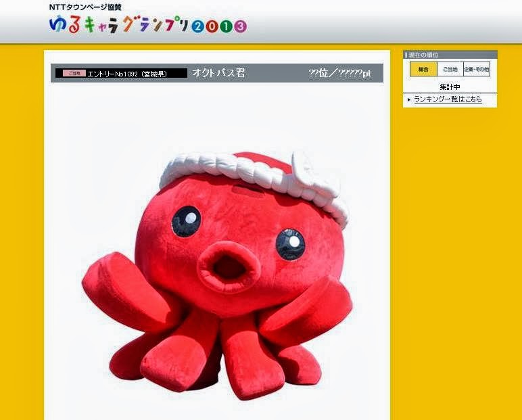The width and height of the screenshot is (522, 420).
Task: Switch to the ご当地 ranking tab
Action: pos(450,69)
